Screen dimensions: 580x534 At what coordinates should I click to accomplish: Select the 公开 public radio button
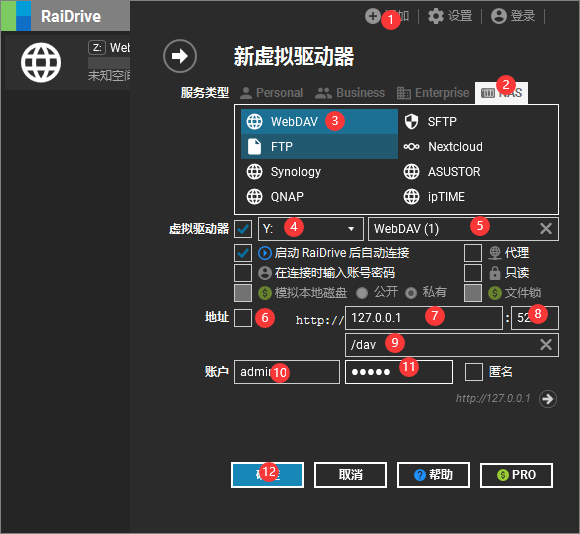pyautogui.click(x=362, y=293)
